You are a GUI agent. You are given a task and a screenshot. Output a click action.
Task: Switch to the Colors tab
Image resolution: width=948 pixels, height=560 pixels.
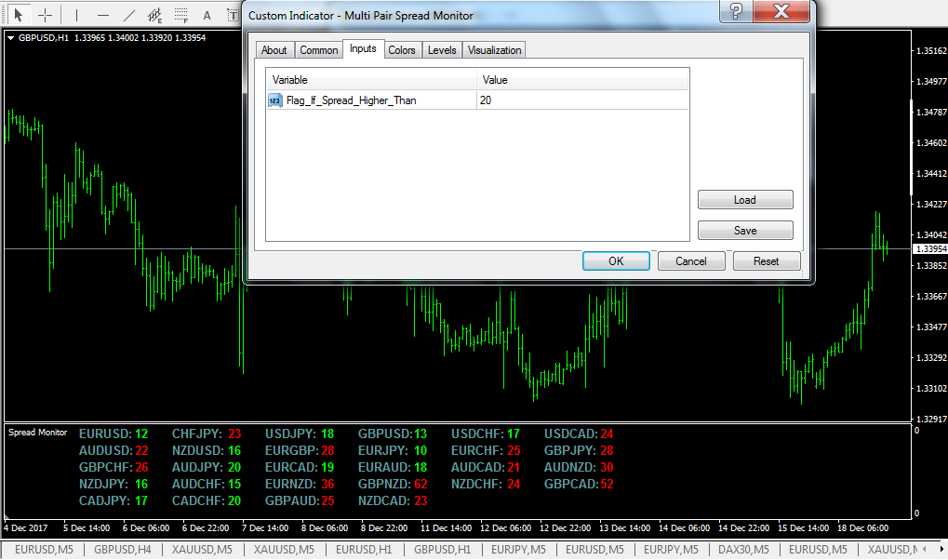402,50
